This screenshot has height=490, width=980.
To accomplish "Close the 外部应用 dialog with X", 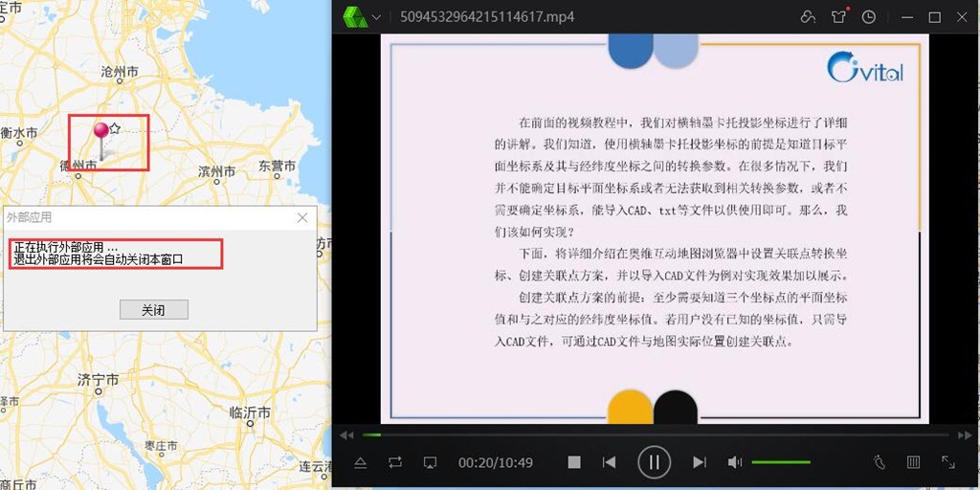I will pyautogui.click(x=302, y=218).
